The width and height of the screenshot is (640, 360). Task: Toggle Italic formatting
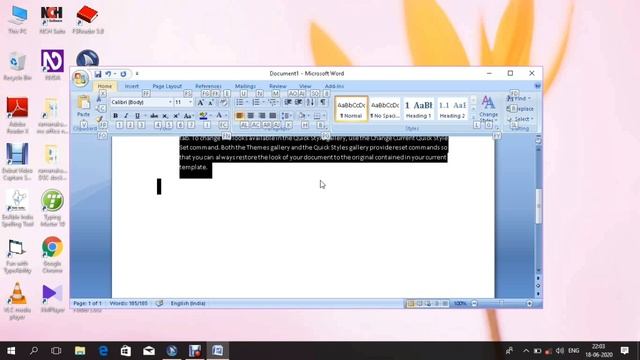(126, 116)
